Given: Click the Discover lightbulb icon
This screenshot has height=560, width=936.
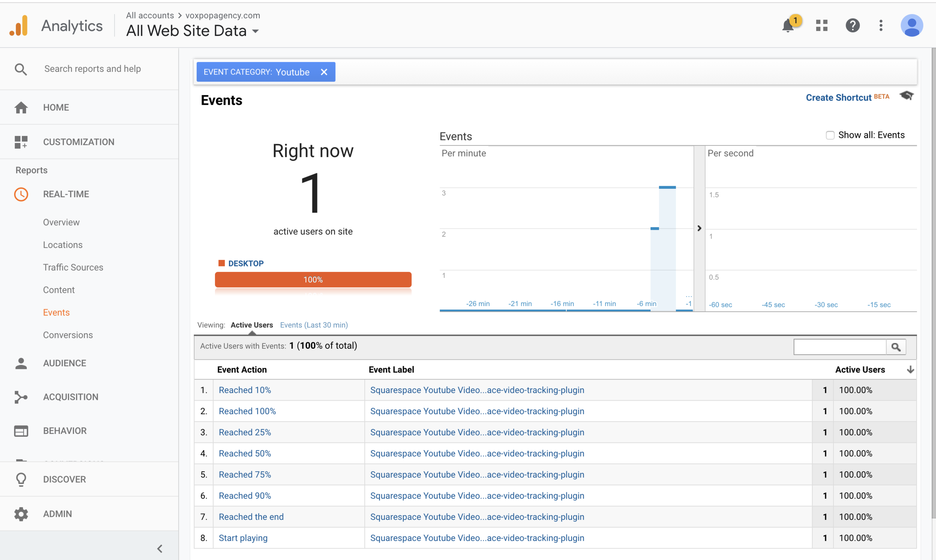Looking at the screenshot, I should (x=21, y=479).
